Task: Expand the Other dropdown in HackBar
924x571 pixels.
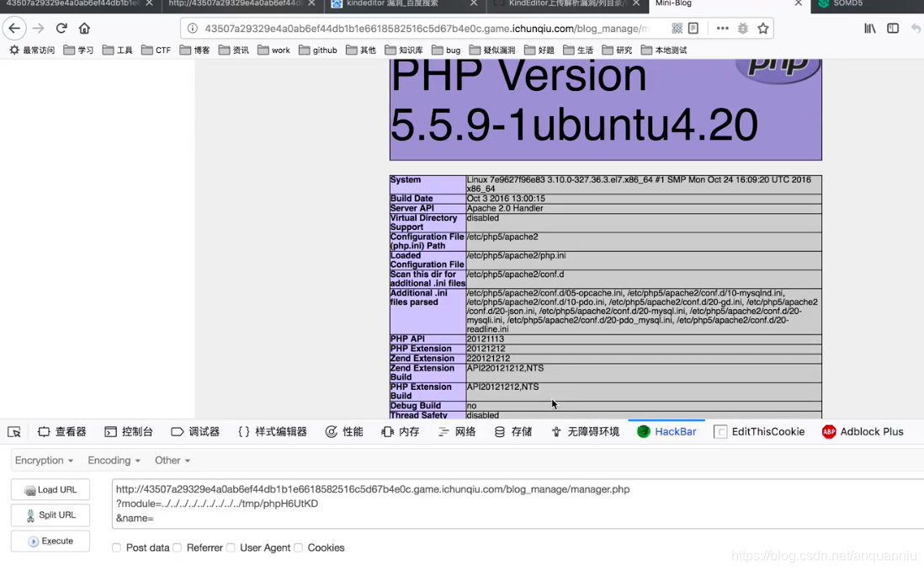Action: pyautogui.click(x=173, y=460)
